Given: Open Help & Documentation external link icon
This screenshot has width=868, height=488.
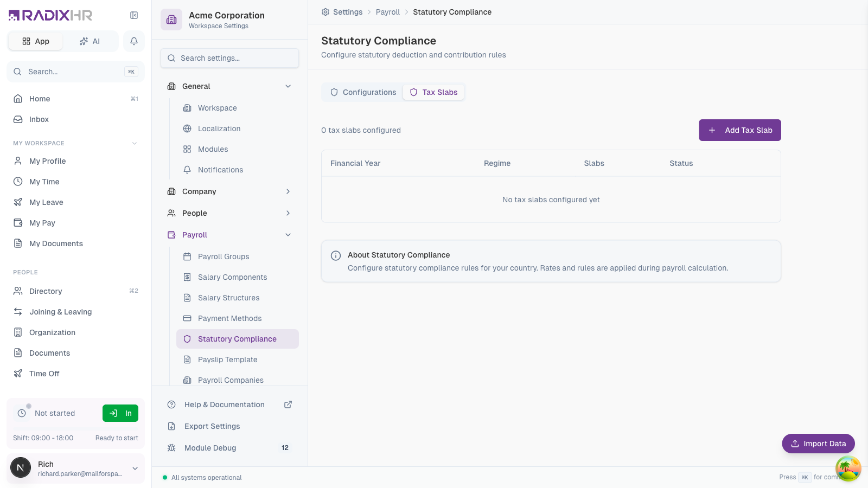Looking at the screenshot, I should pos(288,404).
